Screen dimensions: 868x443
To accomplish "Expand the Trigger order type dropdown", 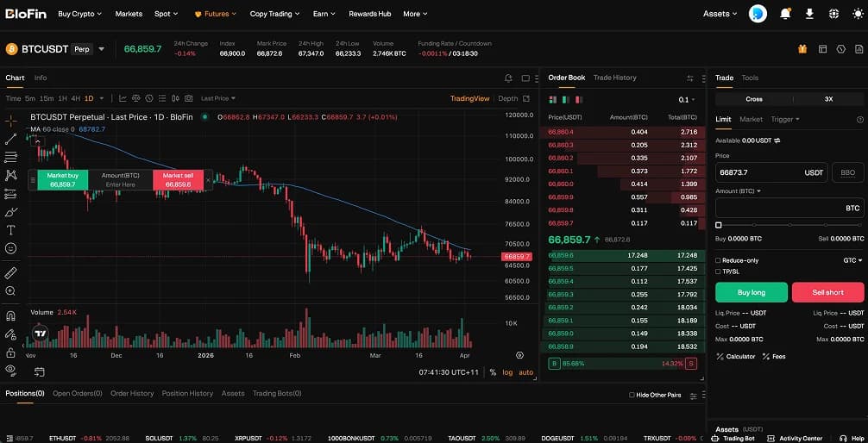I will [785, 119].
